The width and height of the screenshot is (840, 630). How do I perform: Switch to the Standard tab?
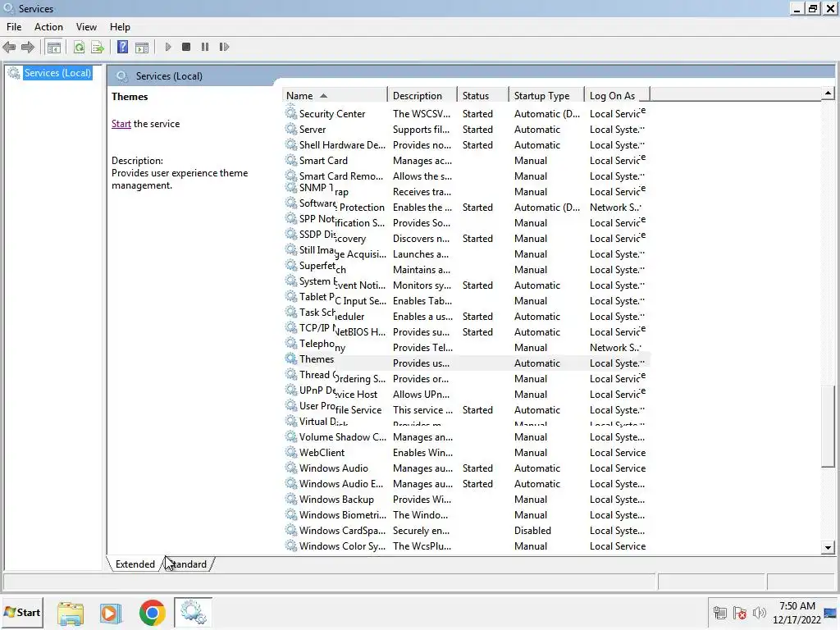point(188,564)
